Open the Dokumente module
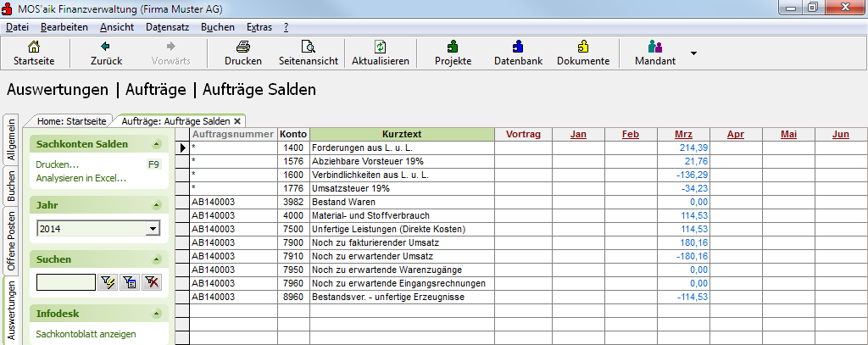The image size is (868, 345). (x=583, y=47)
